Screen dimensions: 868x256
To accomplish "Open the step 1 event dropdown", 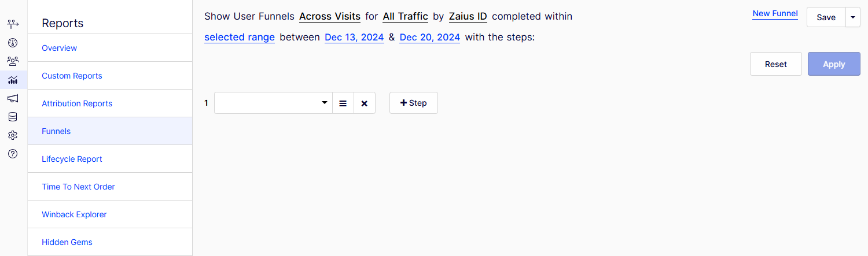I will pyautogui.click(x=273, y=103).
